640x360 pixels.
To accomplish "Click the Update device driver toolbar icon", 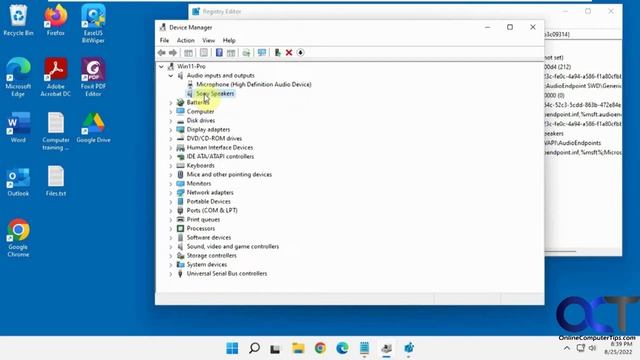I will pos(278,53).
